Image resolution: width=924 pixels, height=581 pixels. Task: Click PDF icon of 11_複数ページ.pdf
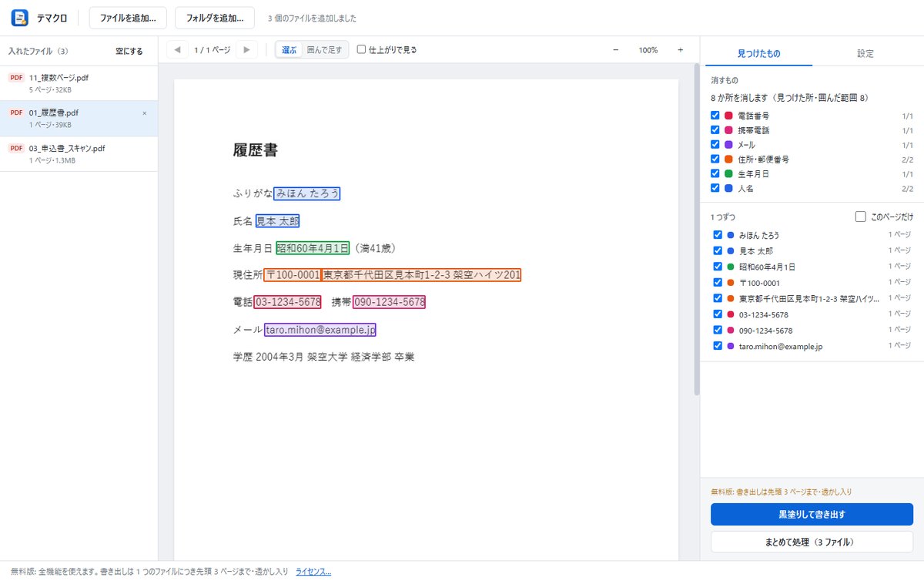pos(17,78)
